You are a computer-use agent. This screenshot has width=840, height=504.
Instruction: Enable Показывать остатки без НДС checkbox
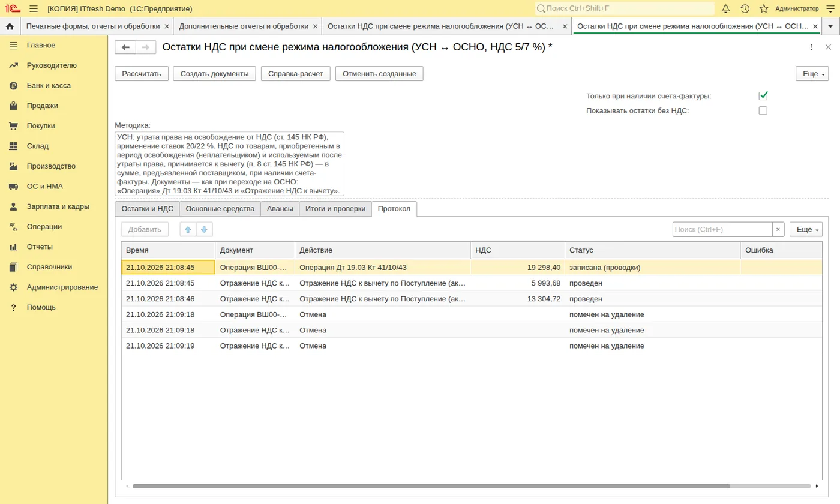(763, 110)
